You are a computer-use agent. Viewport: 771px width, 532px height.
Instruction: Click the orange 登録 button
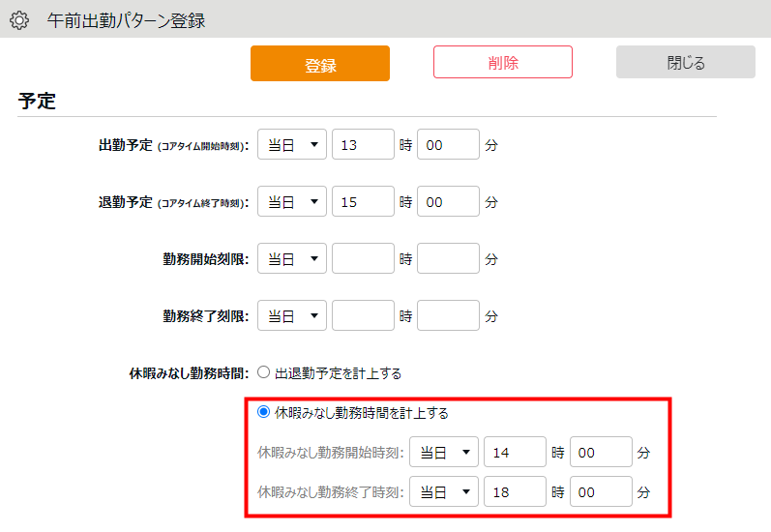(x=319, y=64)
